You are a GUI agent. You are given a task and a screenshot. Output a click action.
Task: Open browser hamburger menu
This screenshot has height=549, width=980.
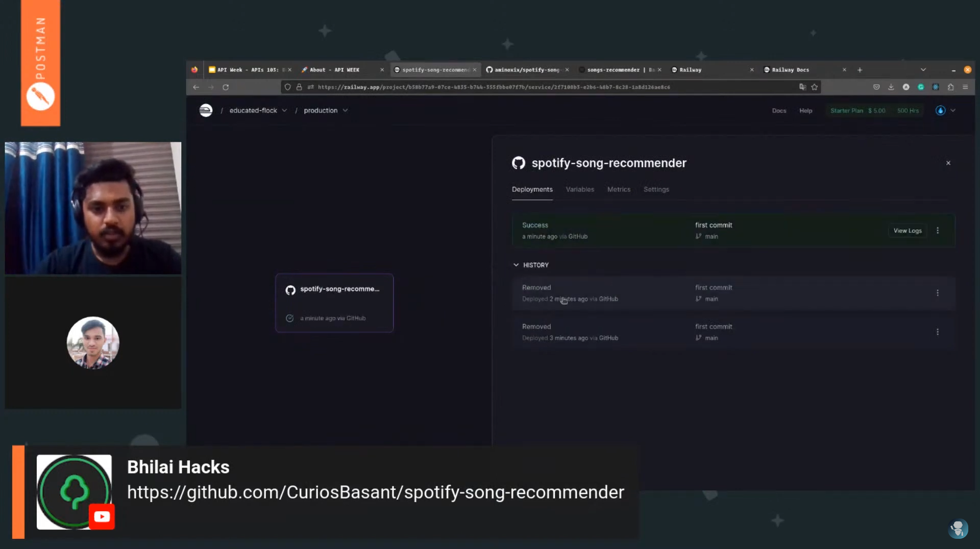(965, 87)
